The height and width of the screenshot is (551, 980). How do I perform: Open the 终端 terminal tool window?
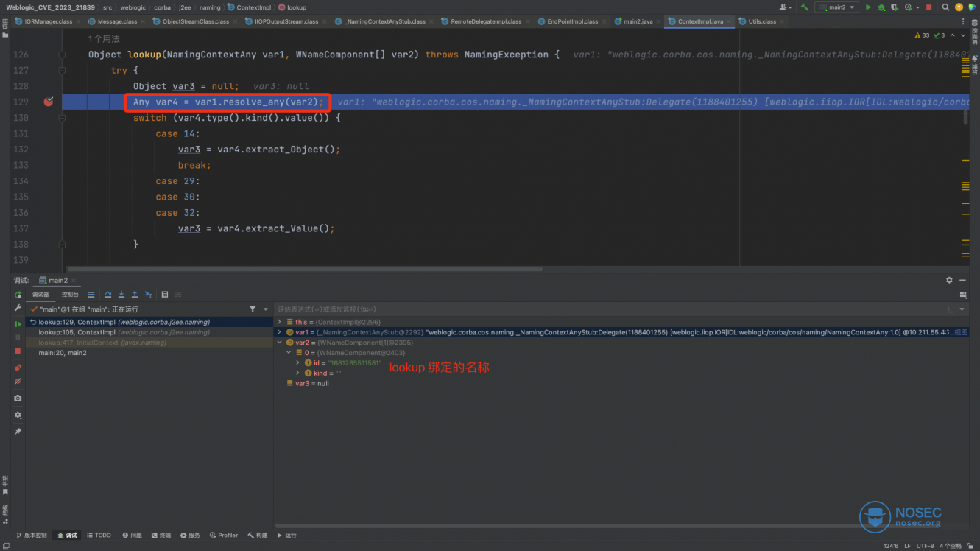(161, 535)
